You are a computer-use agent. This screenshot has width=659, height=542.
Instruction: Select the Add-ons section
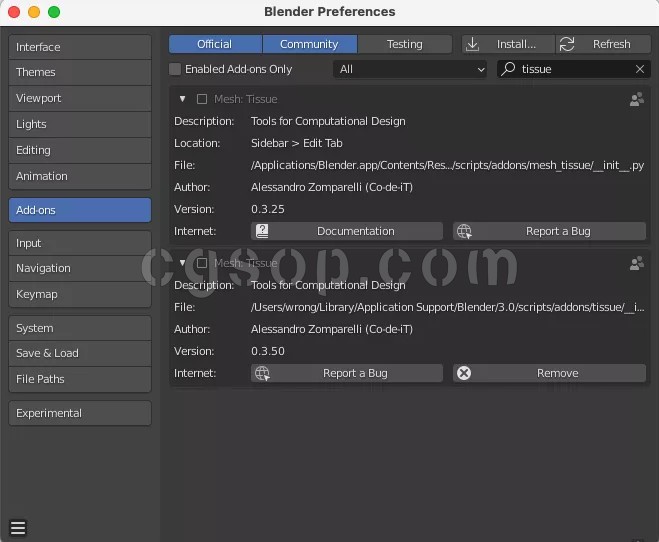pyautogui.click(x=80, y=210)
